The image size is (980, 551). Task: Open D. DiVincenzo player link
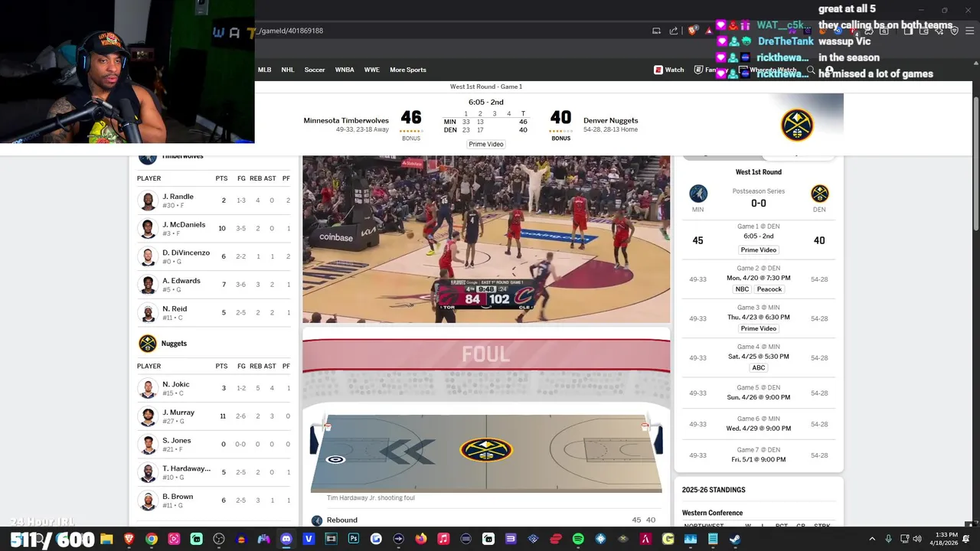186,253
